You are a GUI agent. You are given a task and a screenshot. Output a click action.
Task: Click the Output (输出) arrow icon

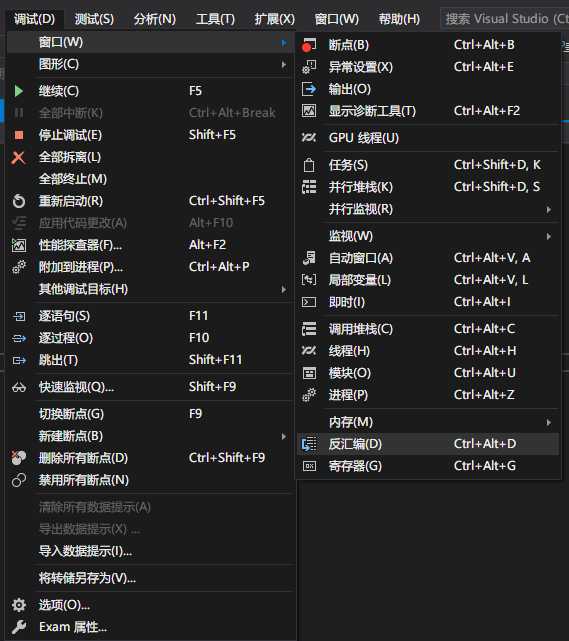[309, 89]
